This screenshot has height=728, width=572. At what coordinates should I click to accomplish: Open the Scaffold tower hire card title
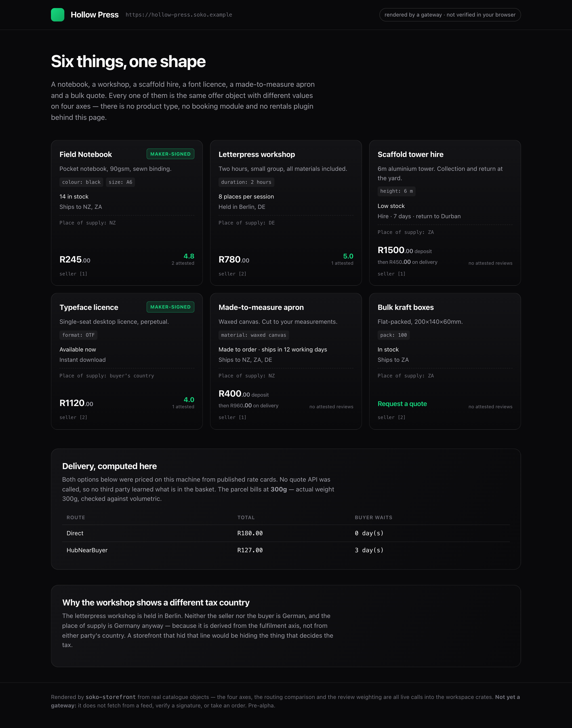click(410, 154)
